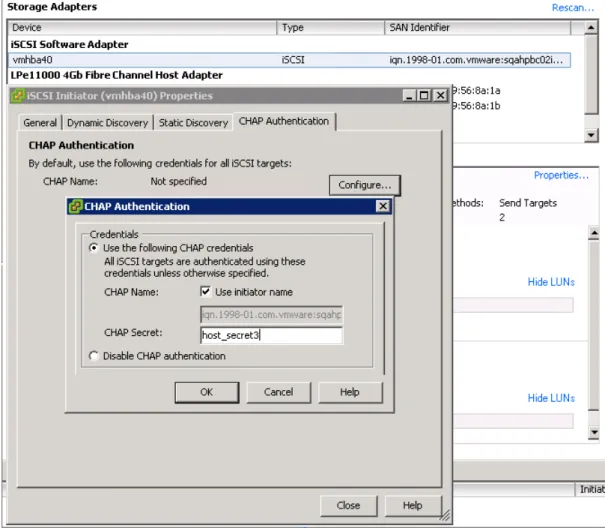Open the Properties... link
The width and height of the screenshot is (605, 528).
[x=561, y=175]
